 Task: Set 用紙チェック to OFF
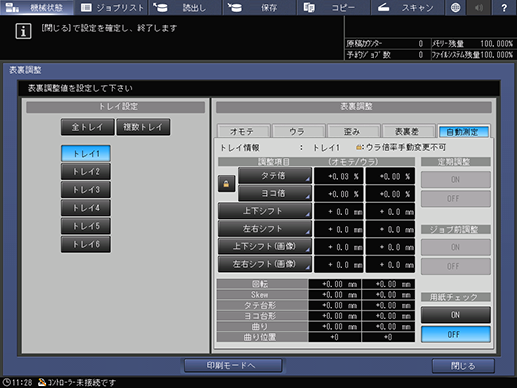(x=455, y=334)
